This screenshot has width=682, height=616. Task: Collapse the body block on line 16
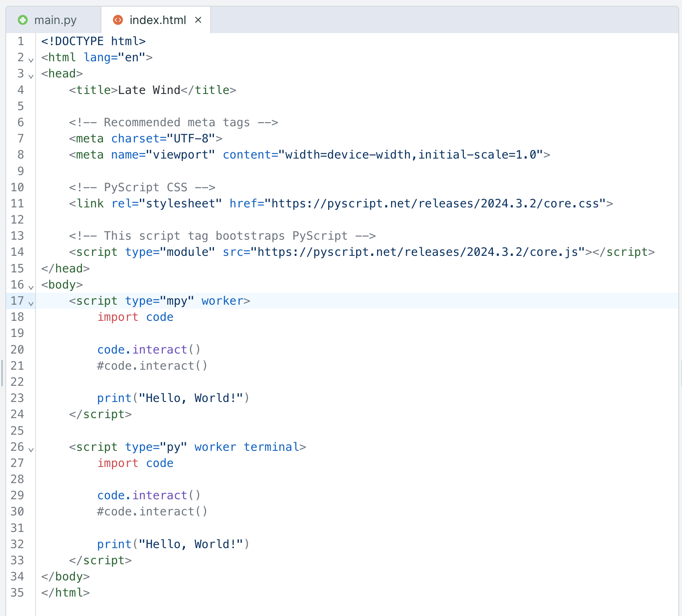[x=31, y=287]
